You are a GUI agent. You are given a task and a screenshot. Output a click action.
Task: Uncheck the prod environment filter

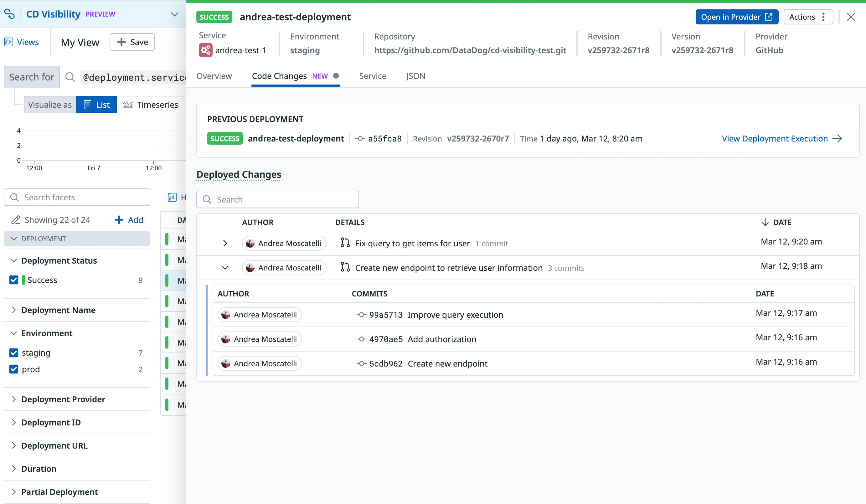point(13,369)
